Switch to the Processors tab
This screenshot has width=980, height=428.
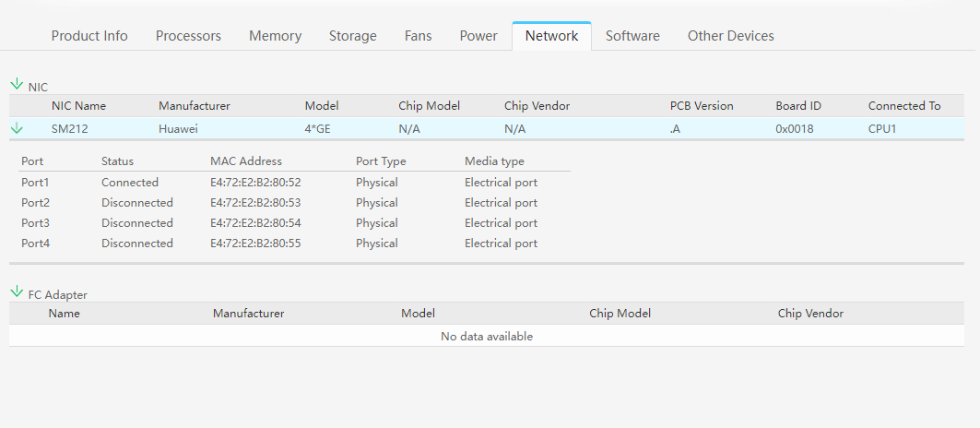click(188, 36)
